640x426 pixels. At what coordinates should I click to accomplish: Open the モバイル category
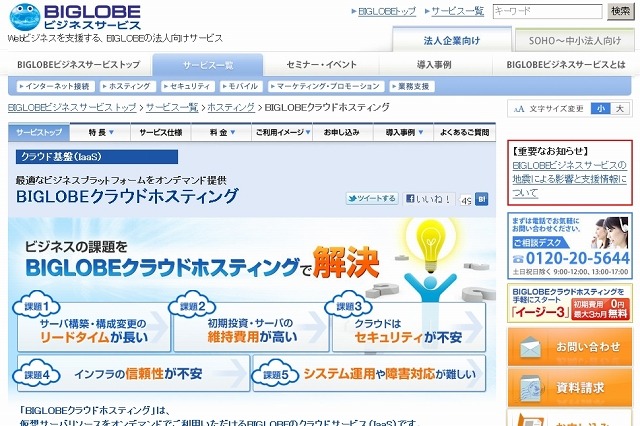coord(241,86)
